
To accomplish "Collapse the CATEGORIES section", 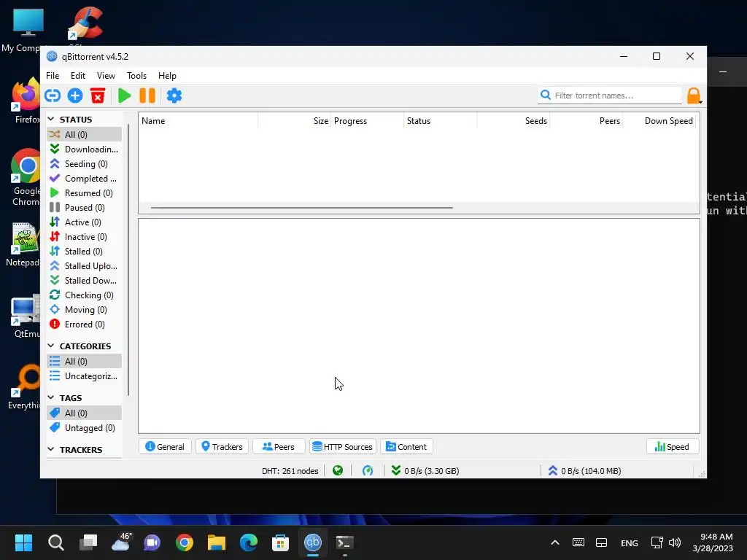I will point(51,346).
